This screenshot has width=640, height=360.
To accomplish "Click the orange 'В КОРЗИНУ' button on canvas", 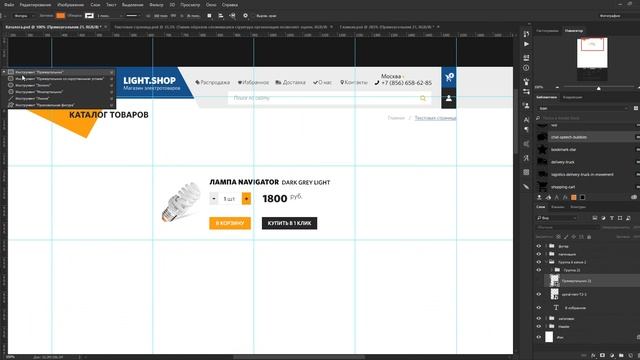I will coord(230,223).
